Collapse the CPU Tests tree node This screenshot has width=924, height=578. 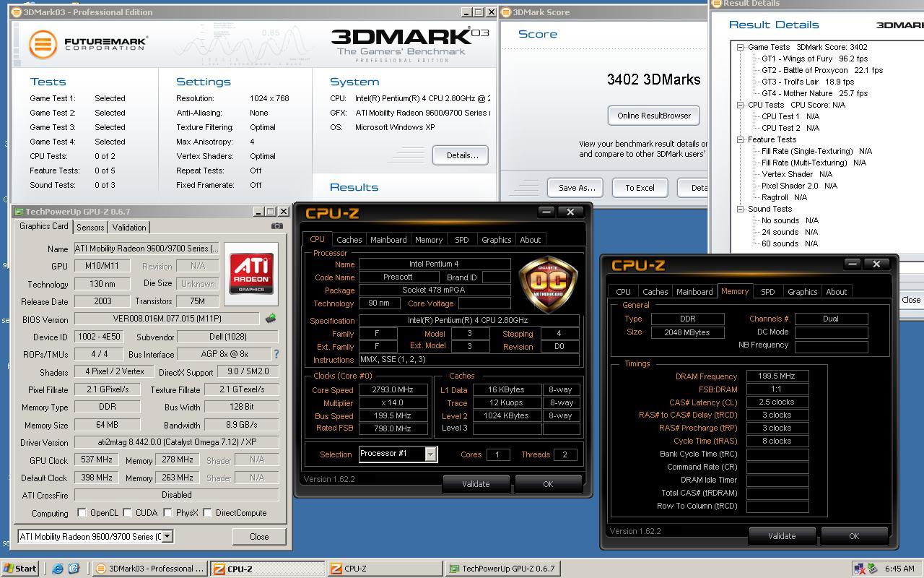tap(740, 105)
